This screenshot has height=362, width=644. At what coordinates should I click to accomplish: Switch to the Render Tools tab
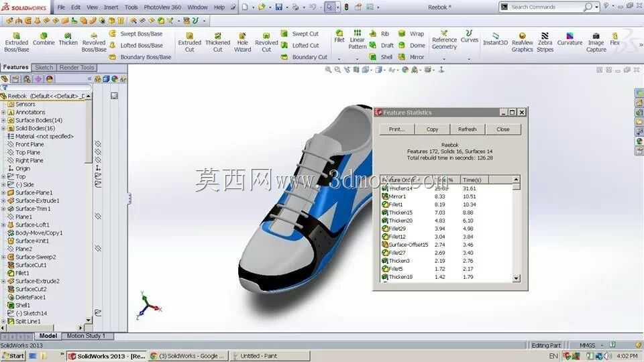click(x=76, y=67)
